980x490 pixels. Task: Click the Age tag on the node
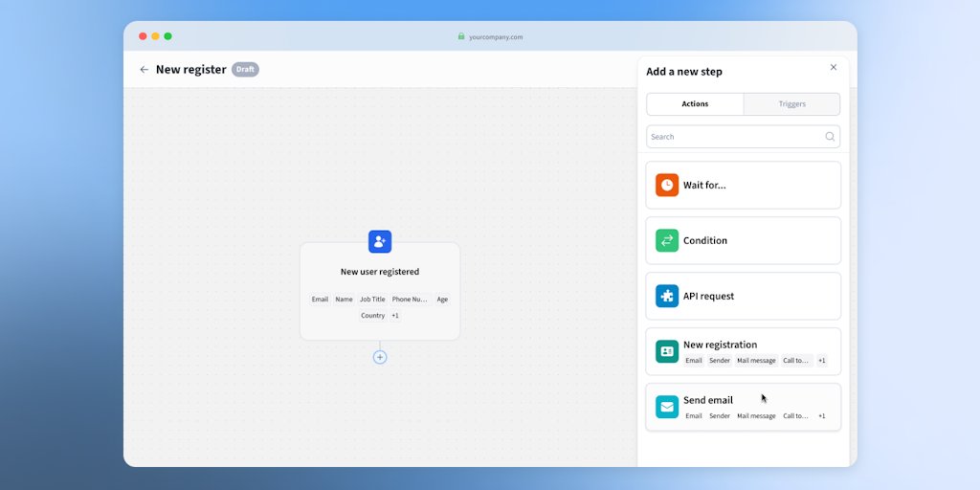tap(442, 300)
